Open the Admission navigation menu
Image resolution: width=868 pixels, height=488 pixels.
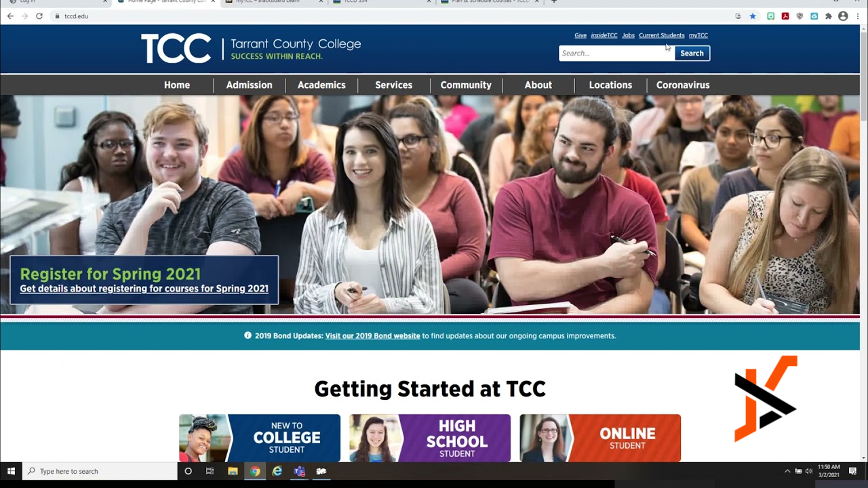click(x=249, y=85)
